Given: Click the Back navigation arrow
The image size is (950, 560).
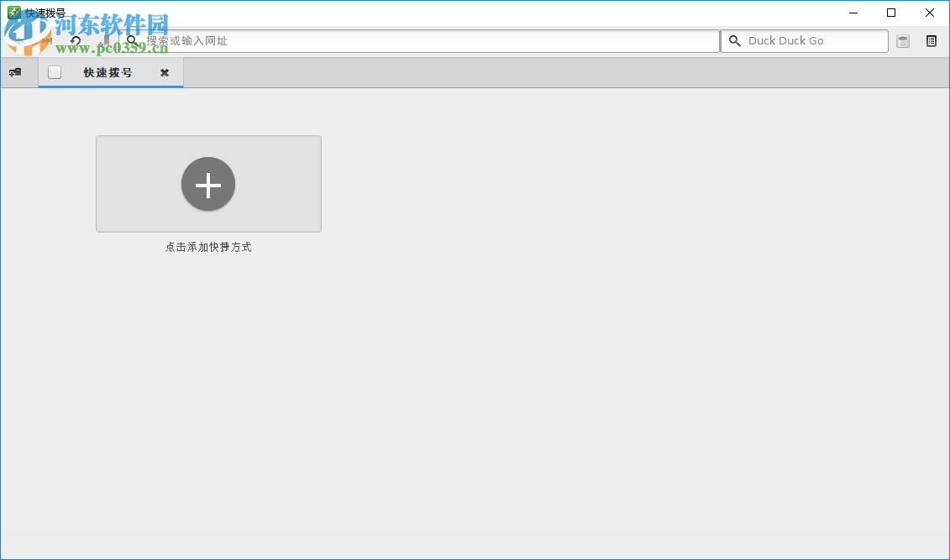Looking at the screenshot, I should point(19,39).
